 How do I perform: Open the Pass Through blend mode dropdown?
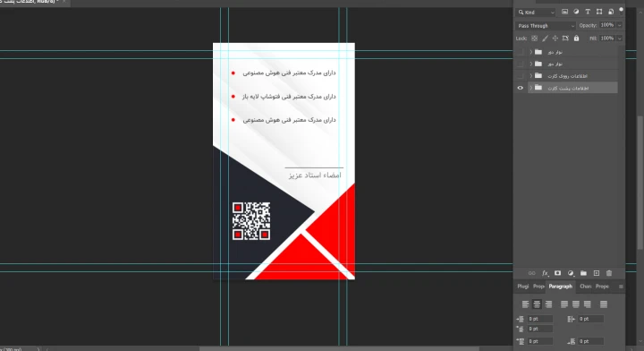point(546,25)
